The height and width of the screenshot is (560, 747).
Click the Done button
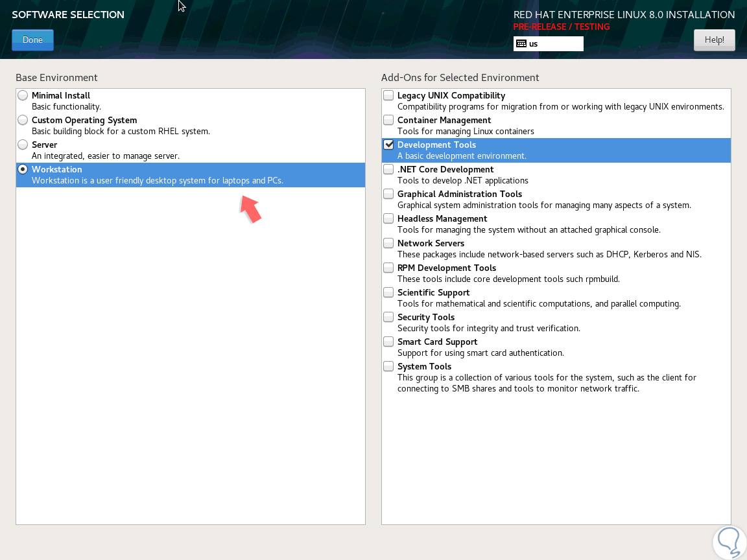32,40
